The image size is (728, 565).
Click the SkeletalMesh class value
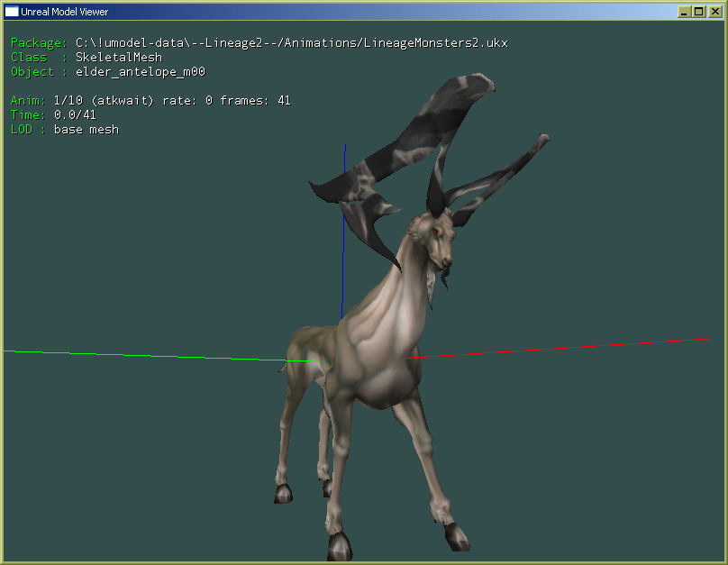(x=119, y=58)
